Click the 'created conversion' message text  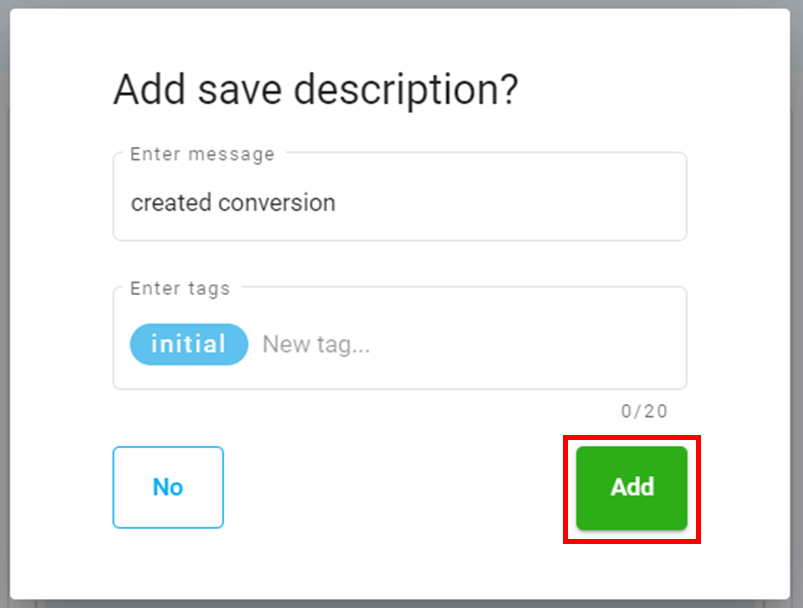tap(232, 203)
